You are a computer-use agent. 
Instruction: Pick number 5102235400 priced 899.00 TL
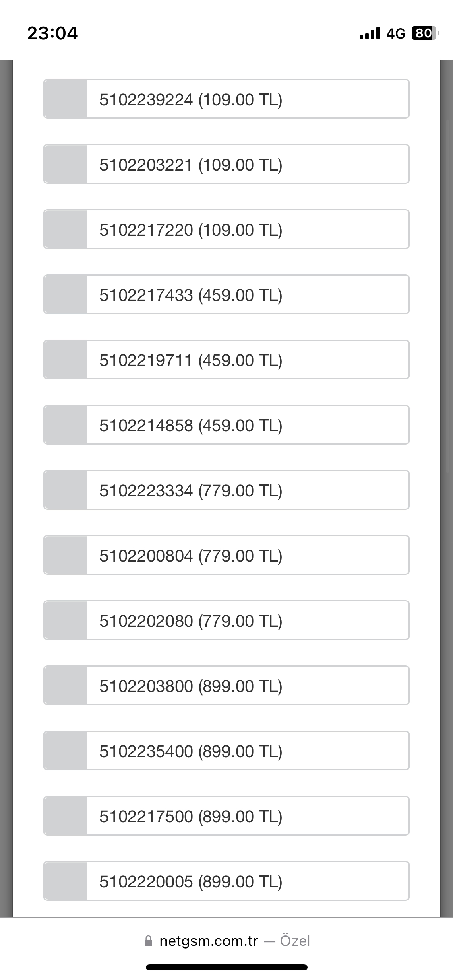[226, 751]
